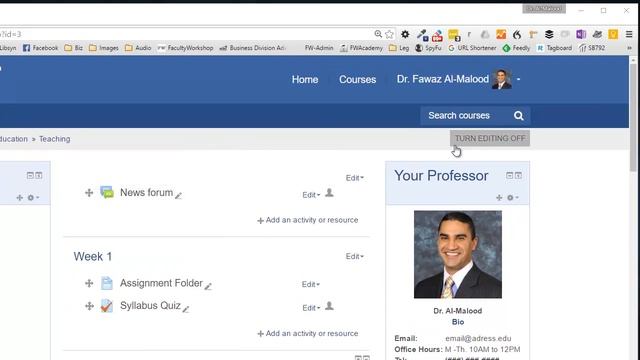Image resolution: width=640 pixels, height=360 pixels.
Task: Open the Your Professor block gear menu
Action: click(x=512, y=198)
